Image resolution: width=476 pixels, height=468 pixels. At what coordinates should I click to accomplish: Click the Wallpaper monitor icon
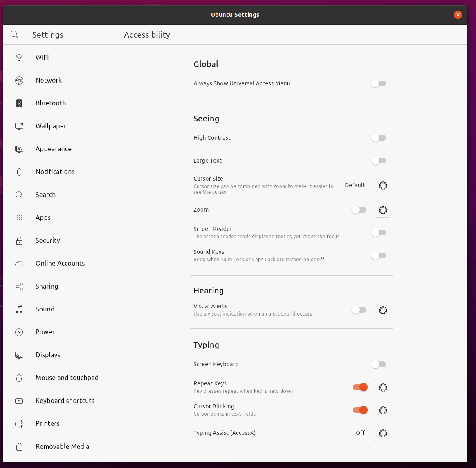pyautogui.click(x=19, y=126)
